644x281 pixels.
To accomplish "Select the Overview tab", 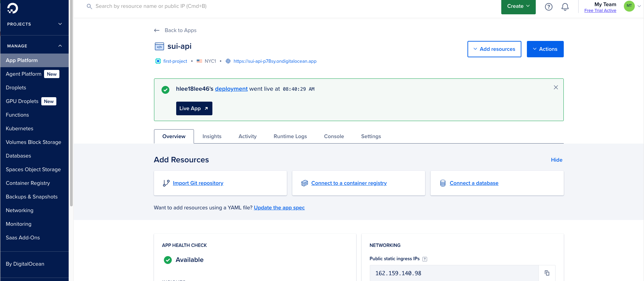I will 174,136.
